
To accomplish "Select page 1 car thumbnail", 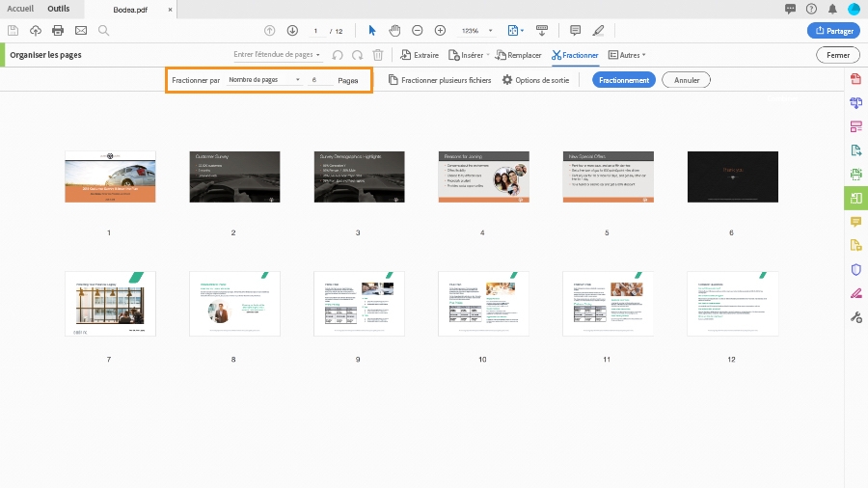I will click(110, 176).
